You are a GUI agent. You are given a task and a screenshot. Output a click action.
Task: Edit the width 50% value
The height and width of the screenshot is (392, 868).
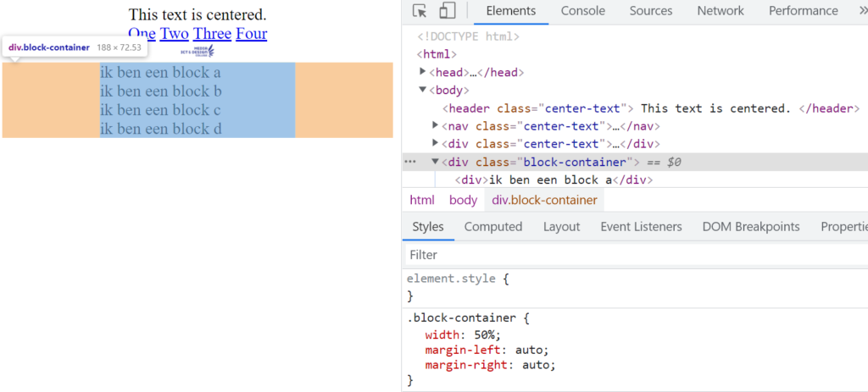click(487, 334)
